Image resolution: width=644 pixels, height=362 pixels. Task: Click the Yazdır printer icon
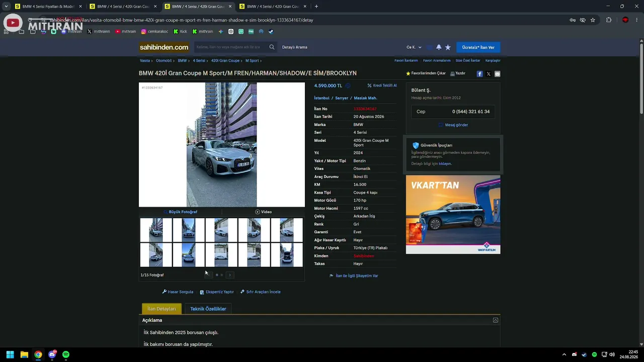[x=452, y=73]
